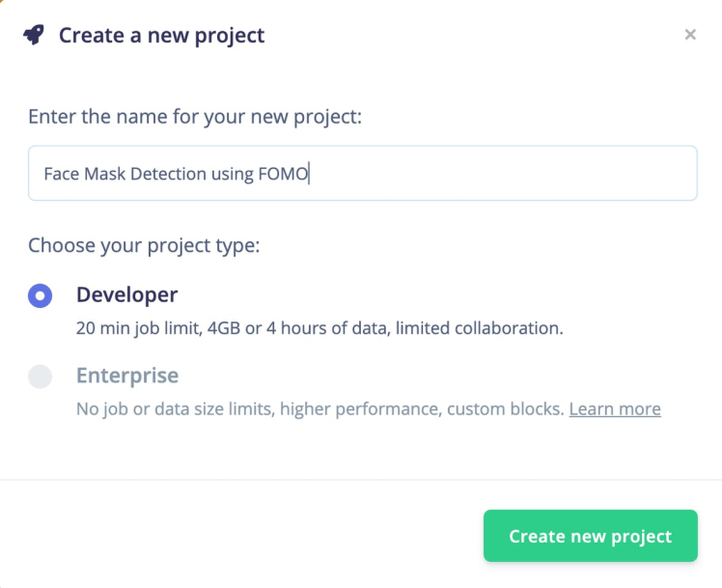Click the 'Choose your project type' label
Screen dimensions: 722x588
144,245
